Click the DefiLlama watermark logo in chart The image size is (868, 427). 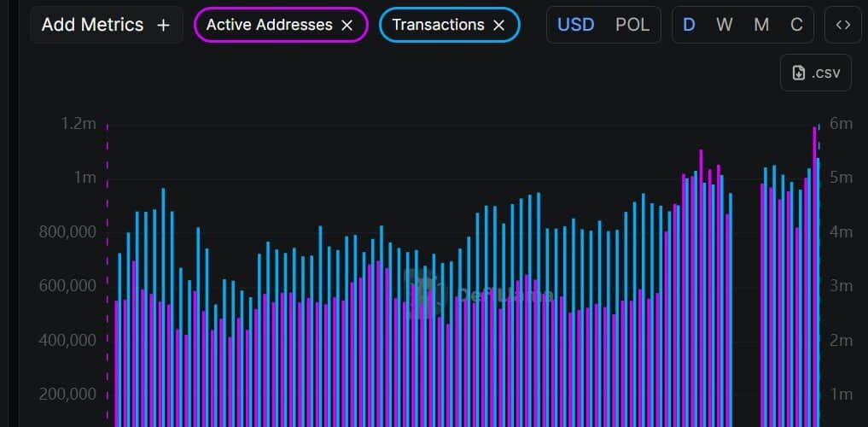point(421,293)
